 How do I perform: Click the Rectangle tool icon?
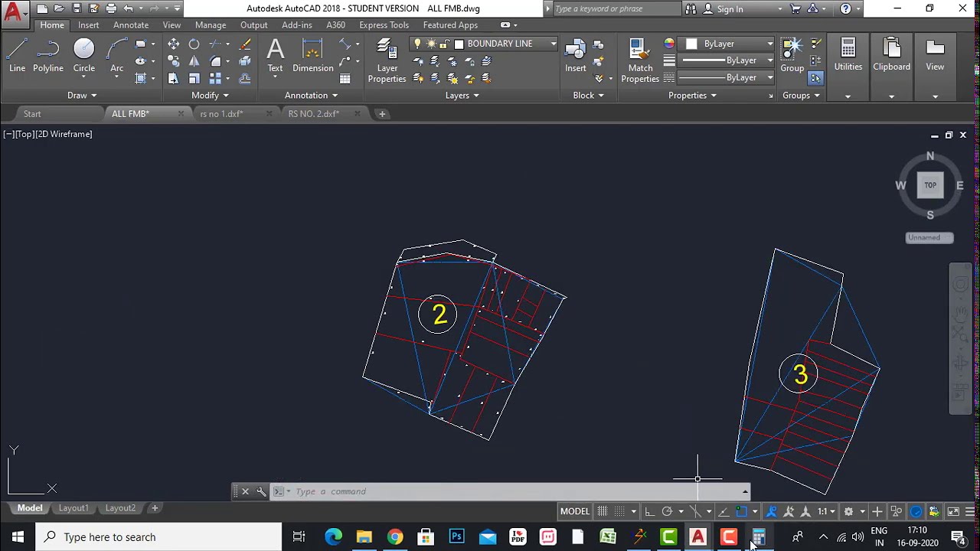click(140, 44)
